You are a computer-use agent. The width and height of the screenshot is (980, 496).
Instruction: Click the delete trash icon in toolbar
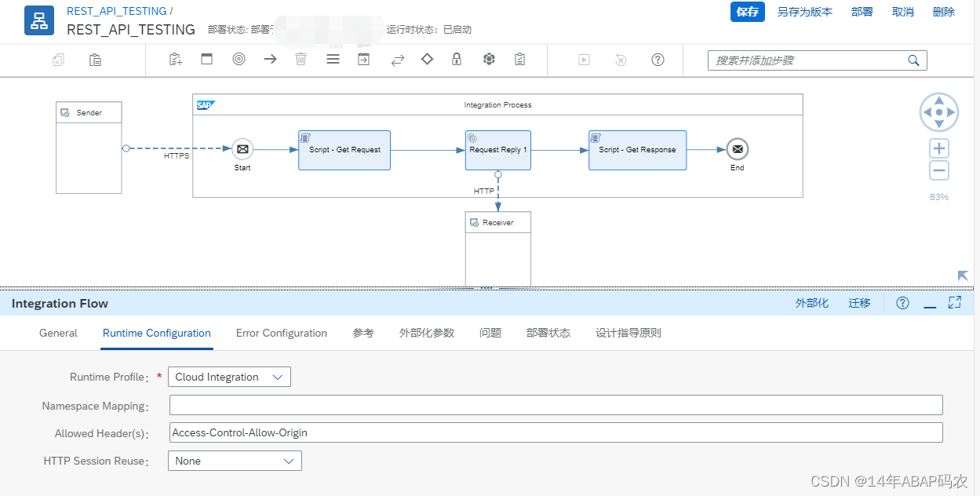click(x=301, y=59)
